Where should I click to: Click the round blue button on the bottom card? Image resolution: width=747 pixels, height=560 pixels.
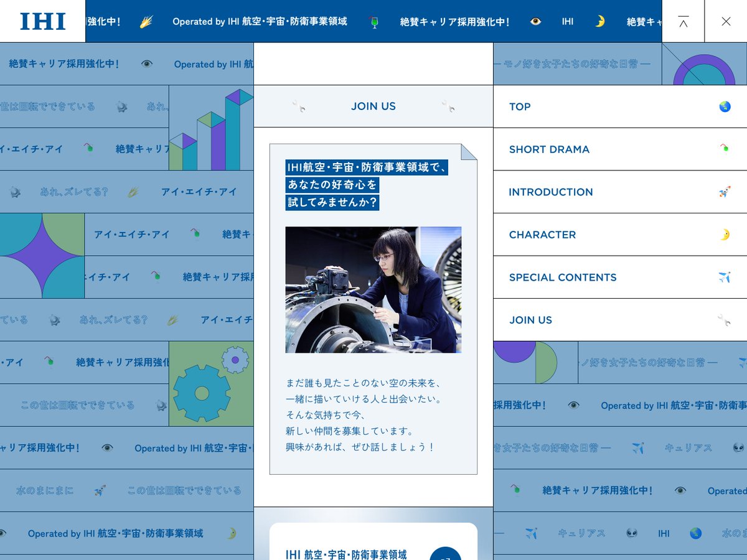[446, 553]
